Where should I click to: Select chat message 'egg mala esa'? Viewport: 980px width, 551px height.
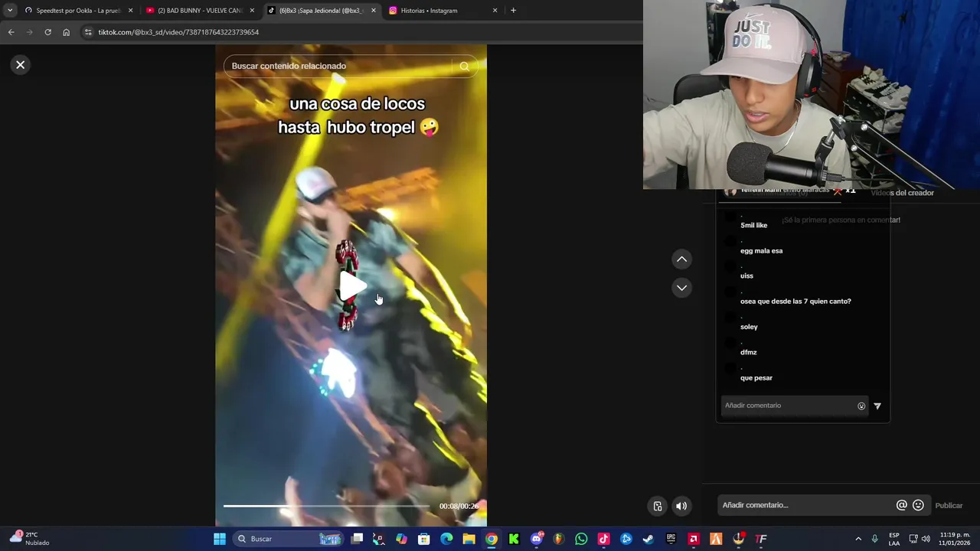761,251
